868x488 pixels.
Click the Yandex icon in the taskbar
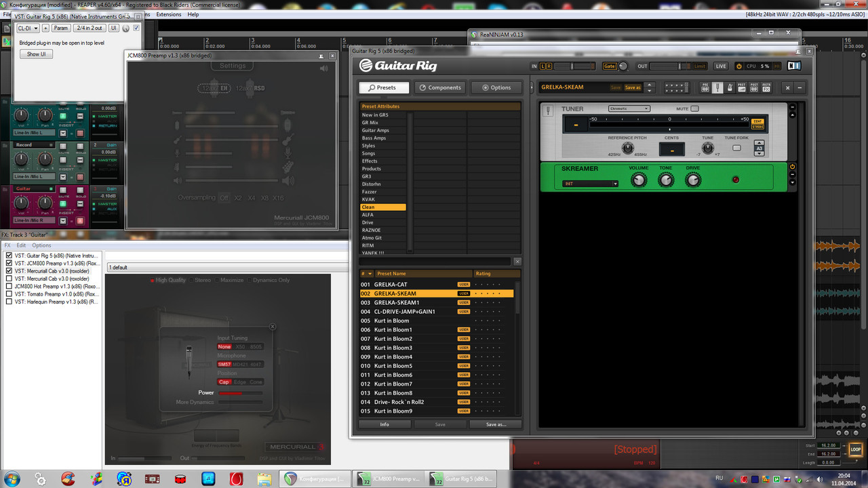point(123,479)
